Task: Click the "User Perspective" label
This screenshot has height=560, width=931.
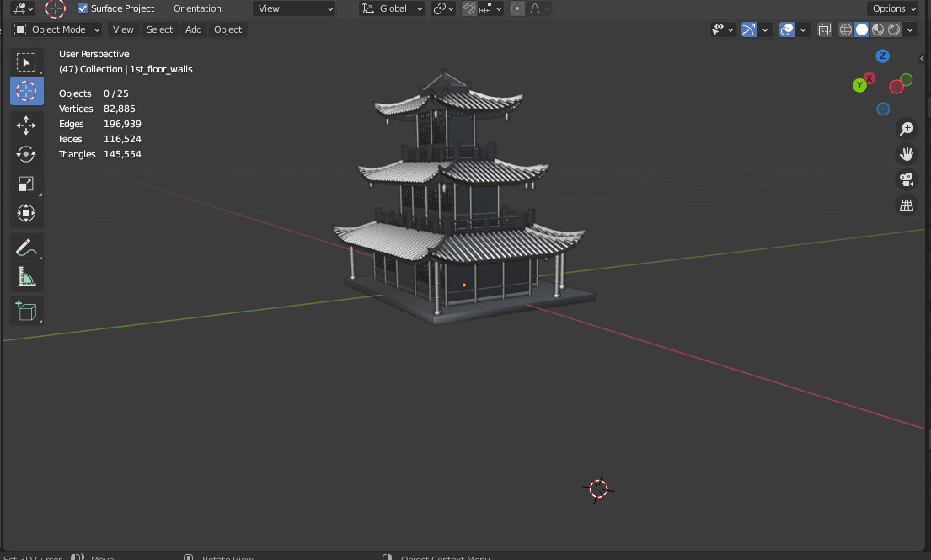Action: (x=94, y=54)
